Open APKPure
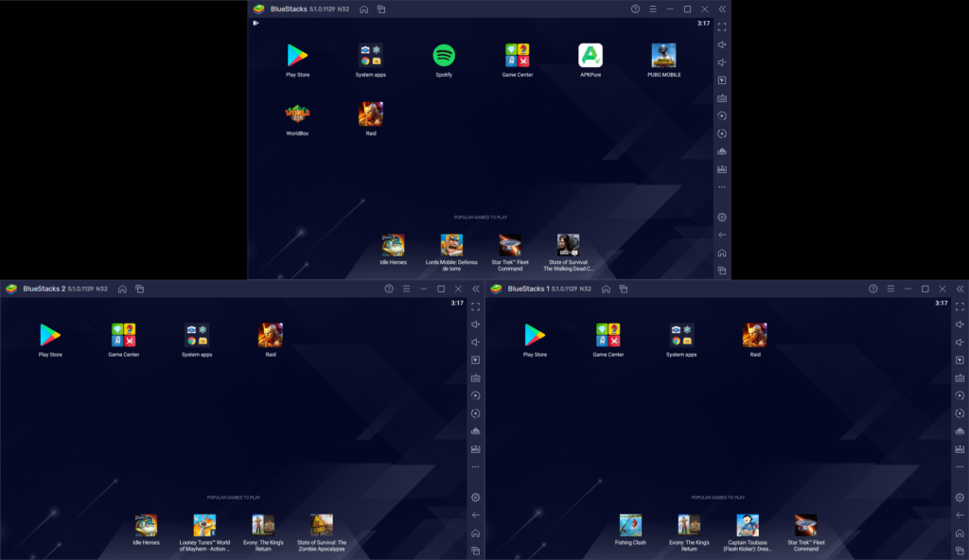 click(x=590, y=54)
